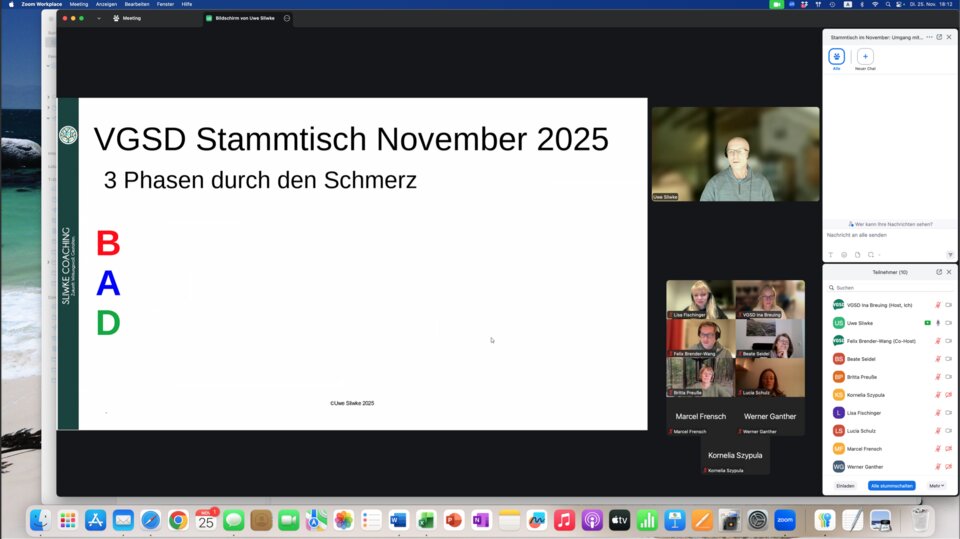Click the Einladen button

pos(845,486)
